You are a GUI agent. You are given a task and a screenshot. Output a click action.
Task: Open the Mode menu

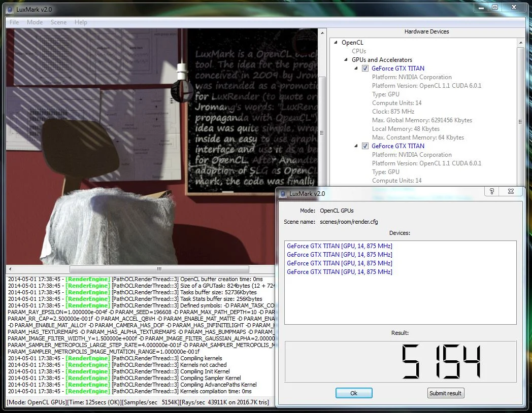(35, 22)
